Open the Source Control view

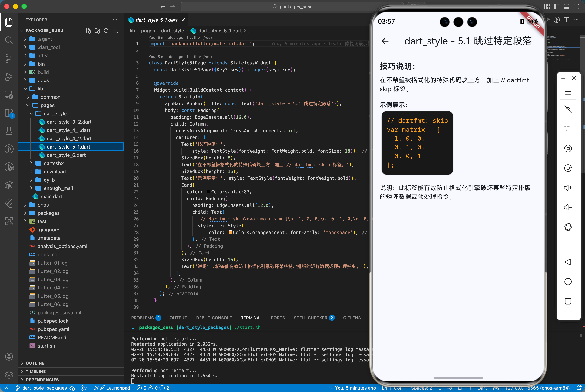[9, 58]
